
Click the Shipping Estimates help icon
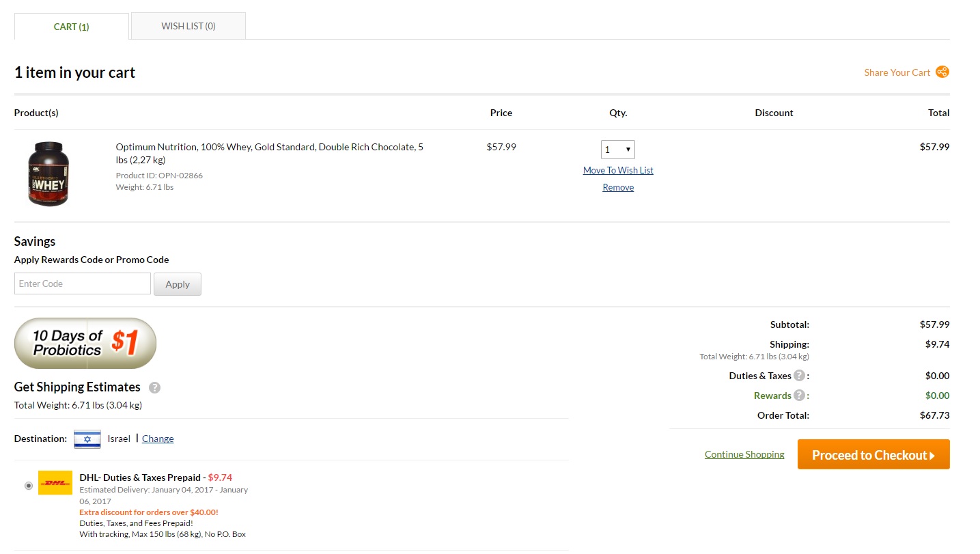pos(155,388)
